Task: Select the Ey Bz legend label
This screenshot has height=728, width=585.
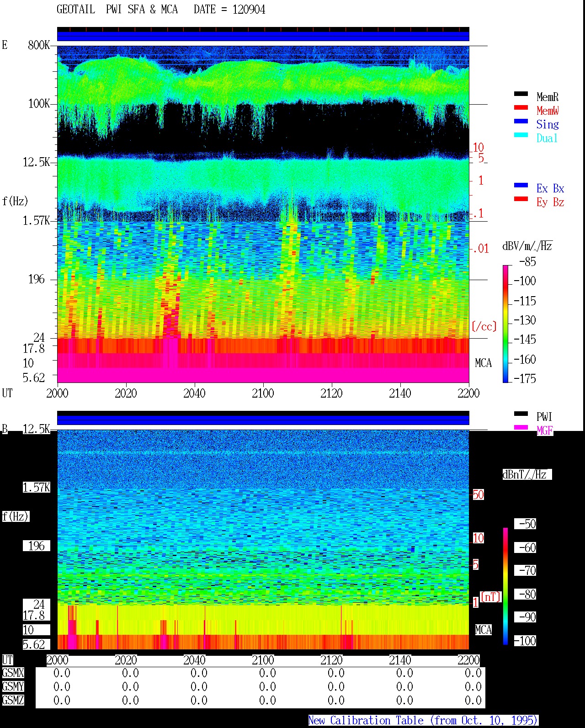Action: coord(550,202)
